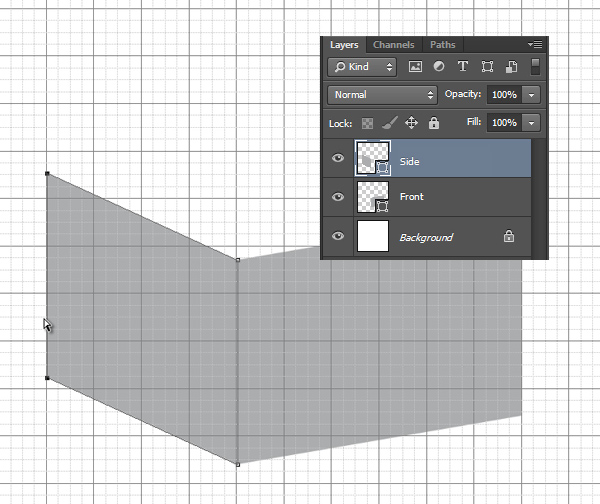This screenshot has height=504, width=600.
Task: Select the Background layer name
Action: 426,238
